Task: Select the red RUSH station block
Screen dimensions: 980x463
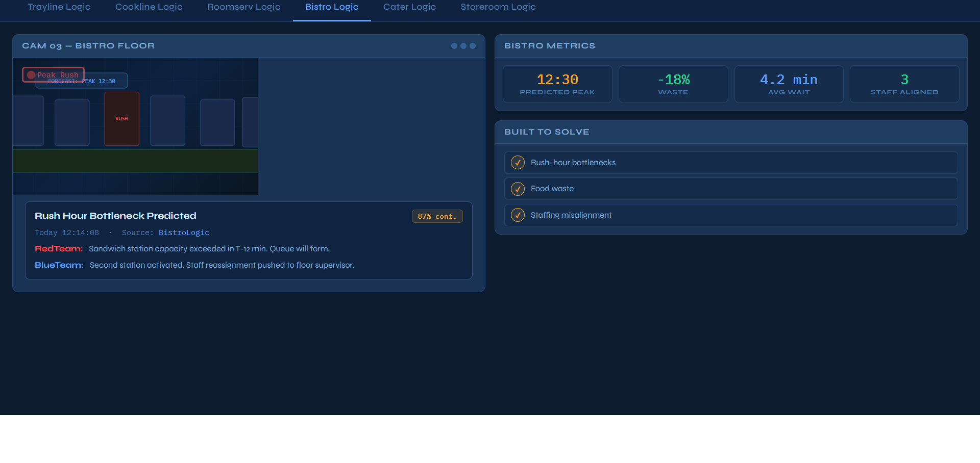Action: click(x=121, y=119)
